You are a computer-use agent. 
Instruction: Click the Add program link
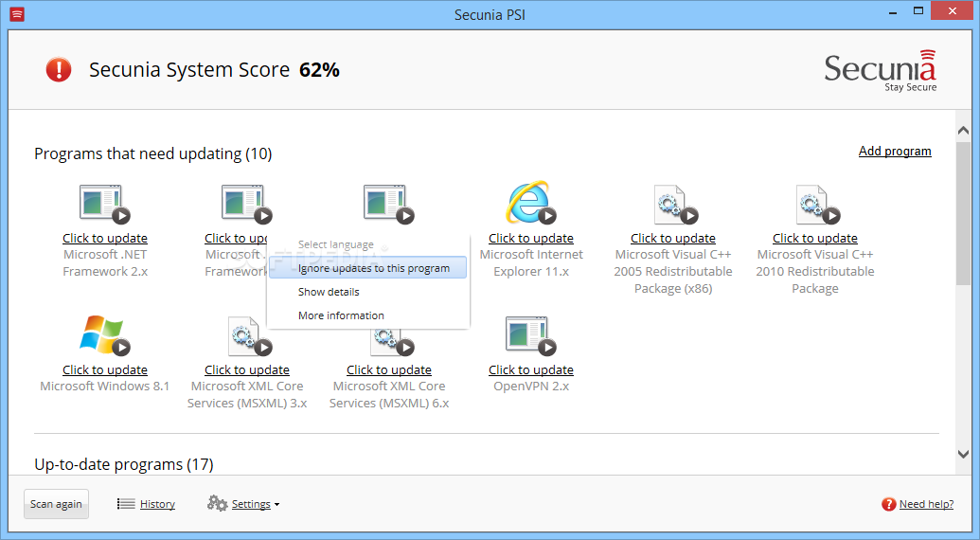pos(895,152)
